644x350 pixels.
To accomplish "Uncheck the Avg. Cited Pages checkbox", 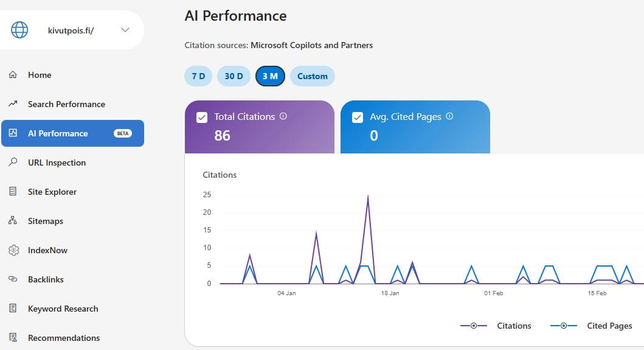I will click(x=358, y=117).
